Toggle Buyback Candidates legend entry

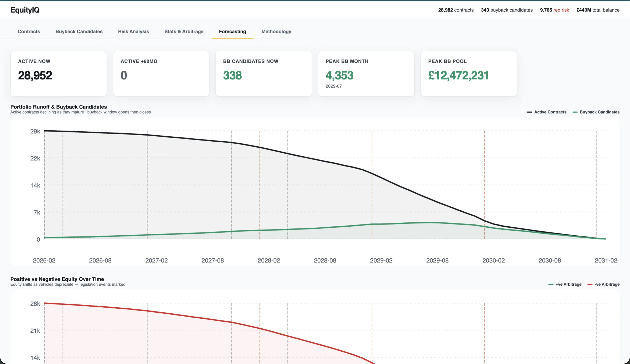pyautogui.click(x=596, y=112)
